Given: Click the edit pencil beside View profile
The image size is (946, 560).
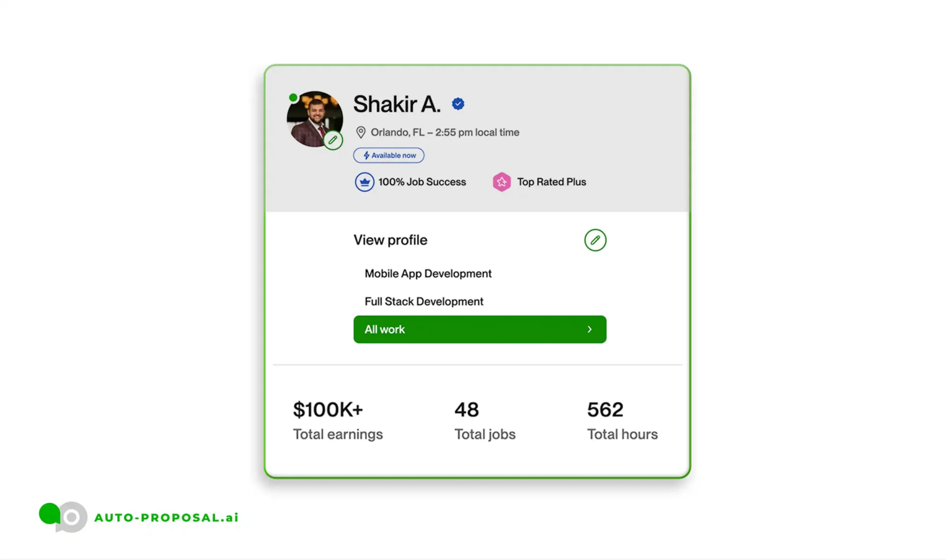Looking at the screenshot, I should (x=595, y=240).
